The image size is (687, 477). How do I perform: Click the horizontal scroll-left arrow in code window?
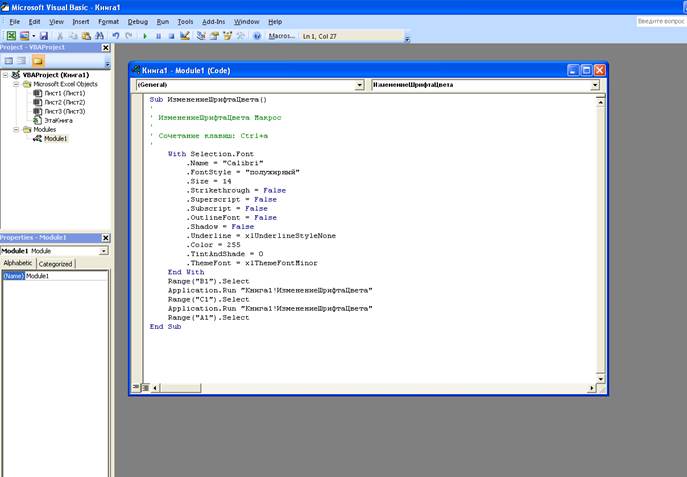tap(155, 388)
